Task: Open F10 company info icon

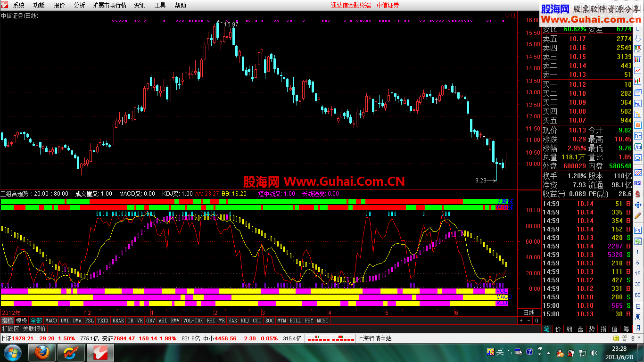Action: pos(637,103)
